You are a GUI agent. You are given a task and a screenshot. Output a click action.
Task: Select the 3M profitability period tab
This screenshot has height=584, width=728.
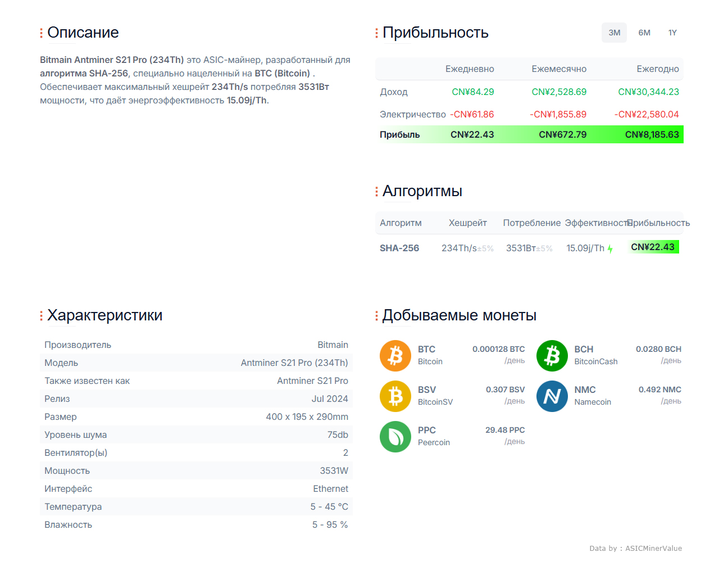click(x=614, y=33)
